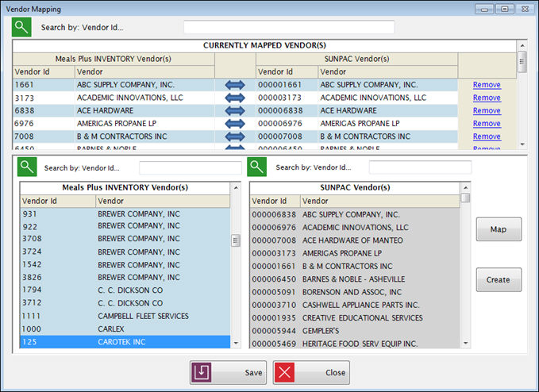Remove AMERIGAS PROPANE LP mapping
539x392 pixels.
487,124
